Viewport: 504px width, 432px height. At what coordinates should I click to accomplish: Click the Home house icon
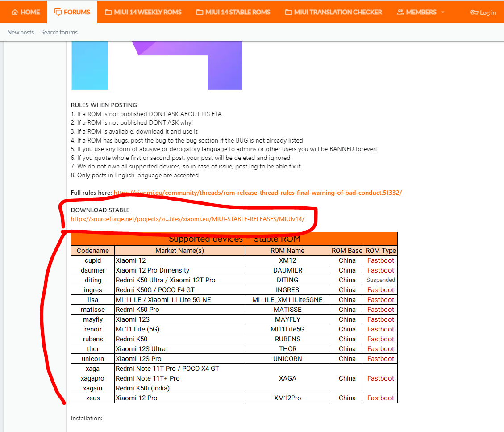pyautogui.click(x=15, y=12)
